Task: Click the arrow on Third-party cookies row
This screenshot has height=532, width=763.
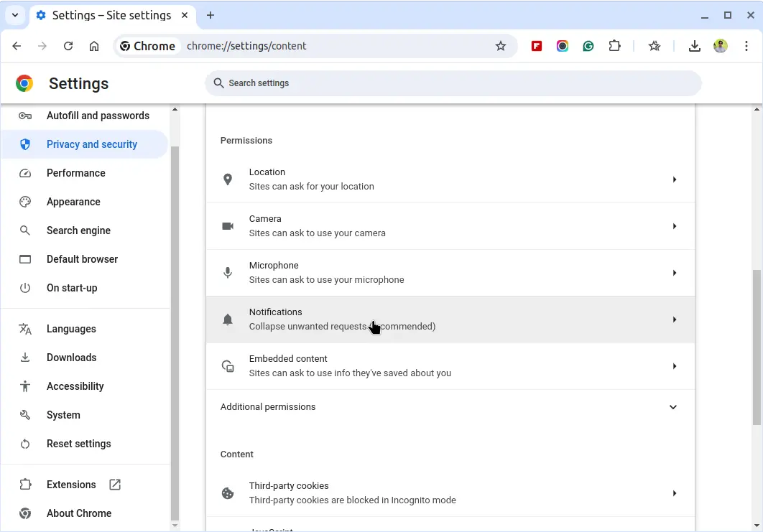Action: (x=675, y=493)
